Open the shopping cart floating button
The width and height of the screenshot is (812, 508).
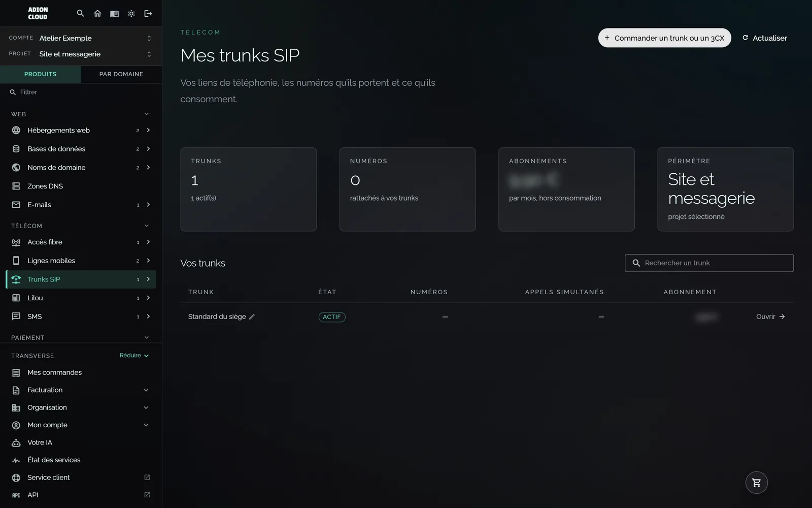click(x=756, y=483)
